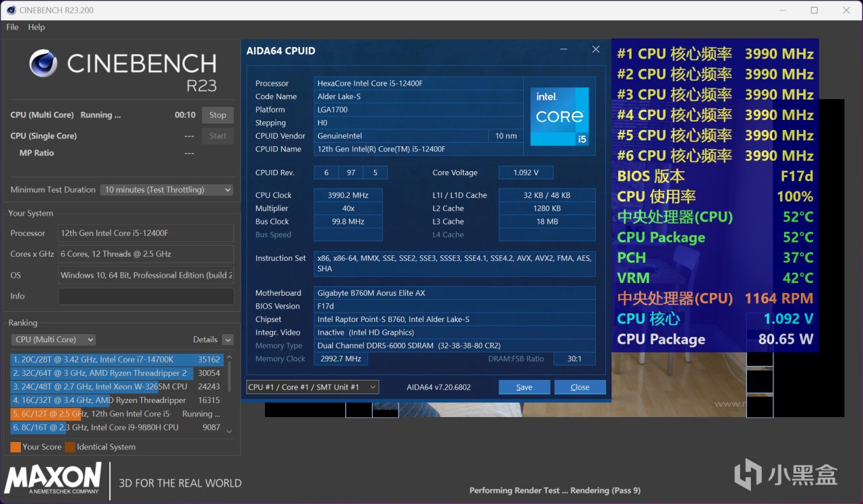Open the CPU (Multi Core) ranking dropdown
863x504 pixels.
[53, 340]
